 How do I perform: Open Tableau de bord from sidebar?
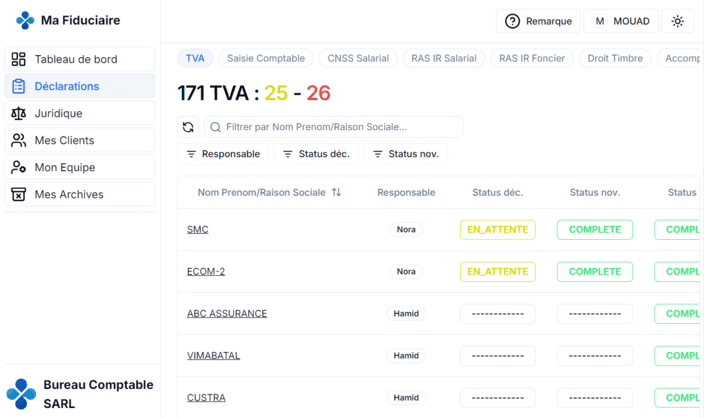pyautogui.click(x=79, y=59)
